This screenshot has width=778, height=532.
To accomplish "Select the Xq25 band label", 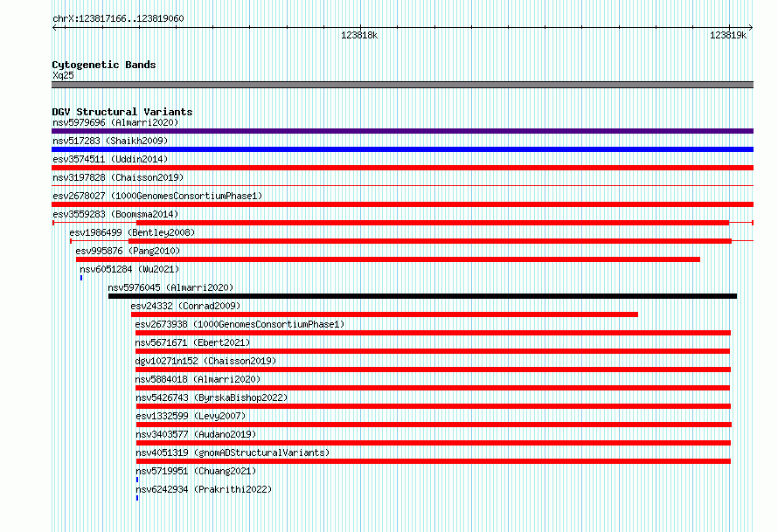I will coord(63,75).
